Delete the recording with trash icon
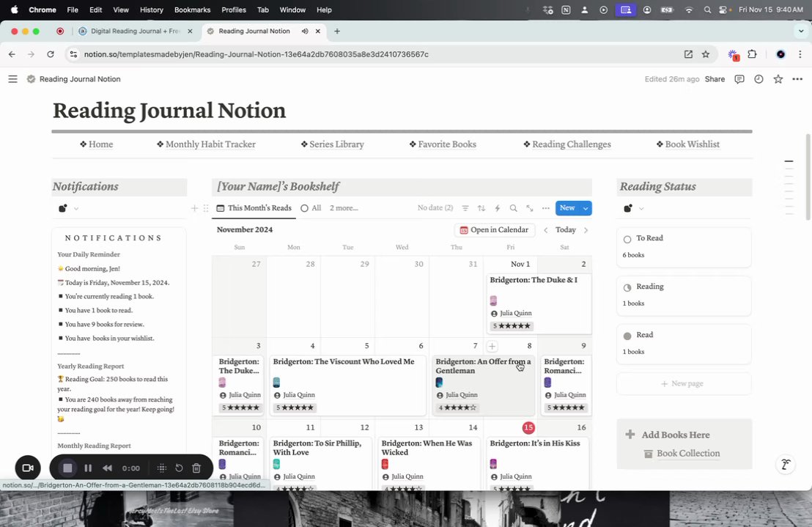 [196, 468]
